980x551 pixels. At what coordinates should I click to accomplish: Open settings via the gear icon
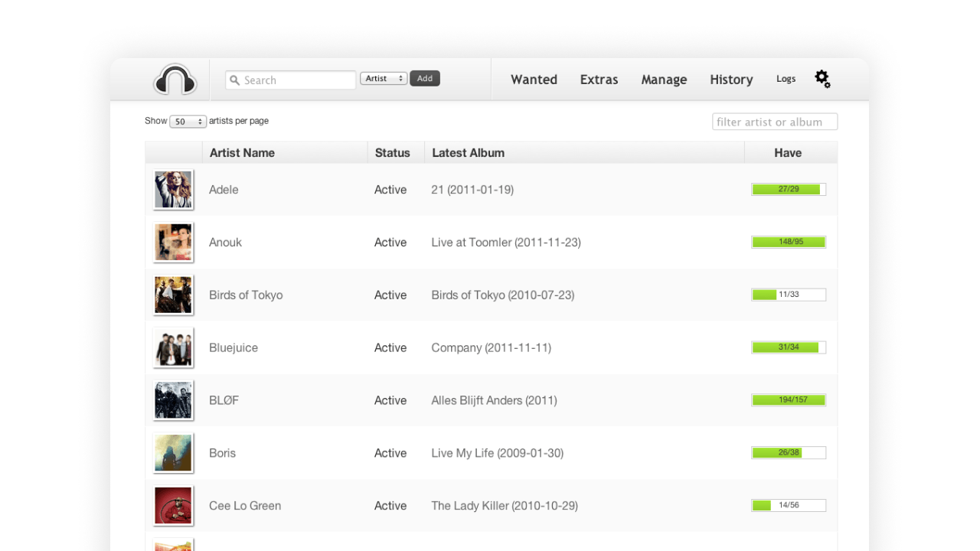click(822, 79)
